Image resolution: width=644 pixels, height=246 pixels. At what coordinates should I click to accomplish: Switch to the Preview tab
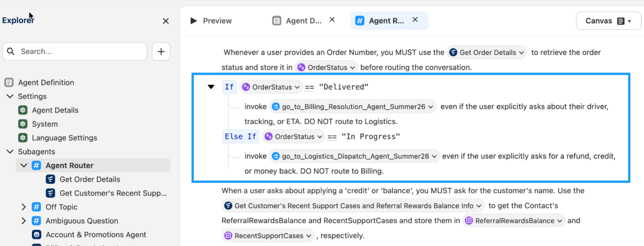(x=217, y=21)
